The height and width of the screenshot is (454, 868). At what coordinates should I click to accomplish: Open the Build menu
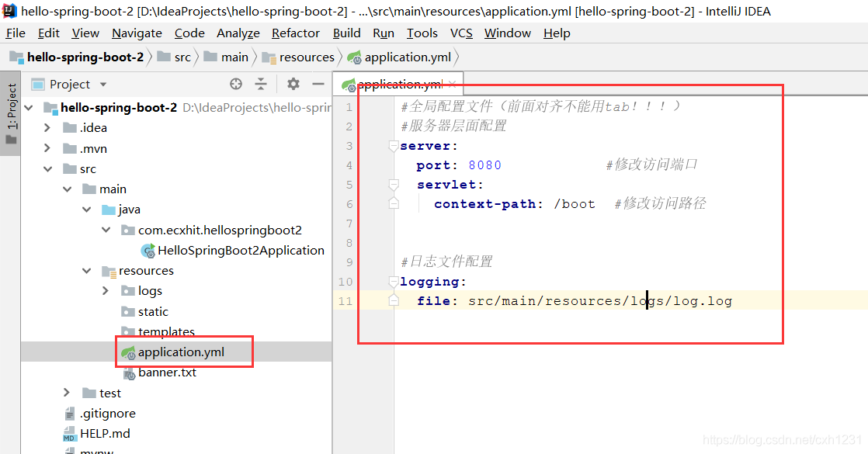[346, 33]
